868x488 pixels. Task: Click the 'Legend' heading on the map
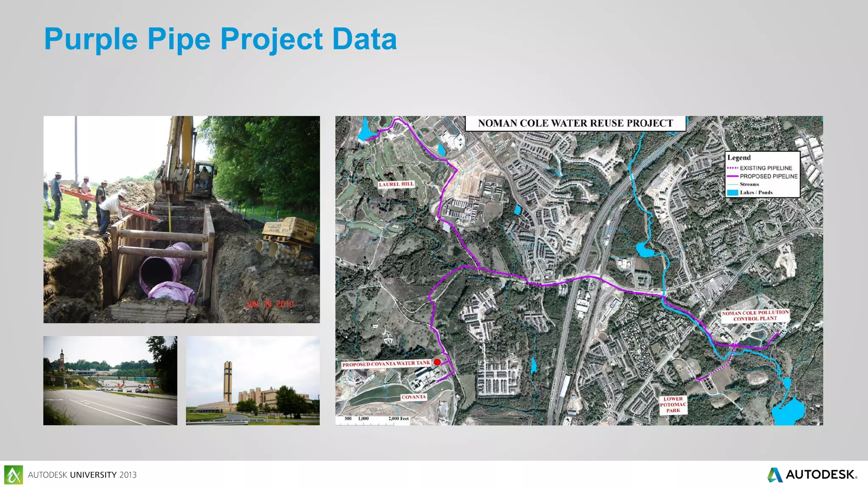[739, 158]
